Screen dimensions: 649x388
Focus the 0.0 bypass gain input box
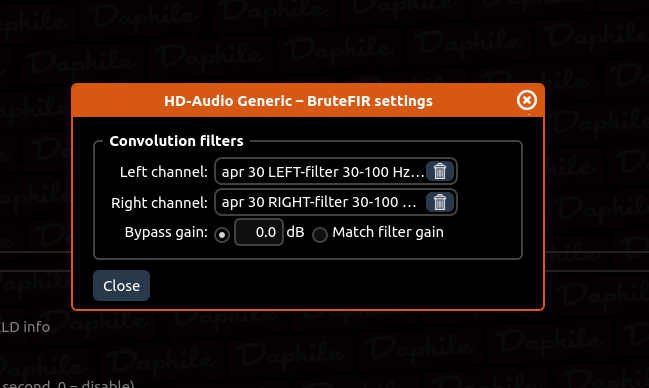pos(259,232)
